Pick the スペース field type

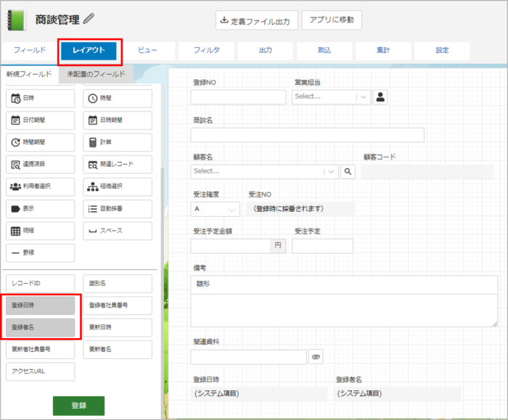pyautogui.click(x=118, y=231)
